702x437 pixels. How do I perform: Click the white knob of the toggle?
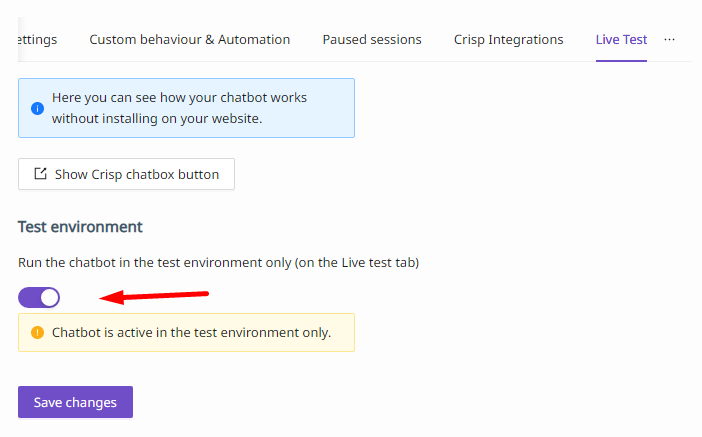click(49, 297)
